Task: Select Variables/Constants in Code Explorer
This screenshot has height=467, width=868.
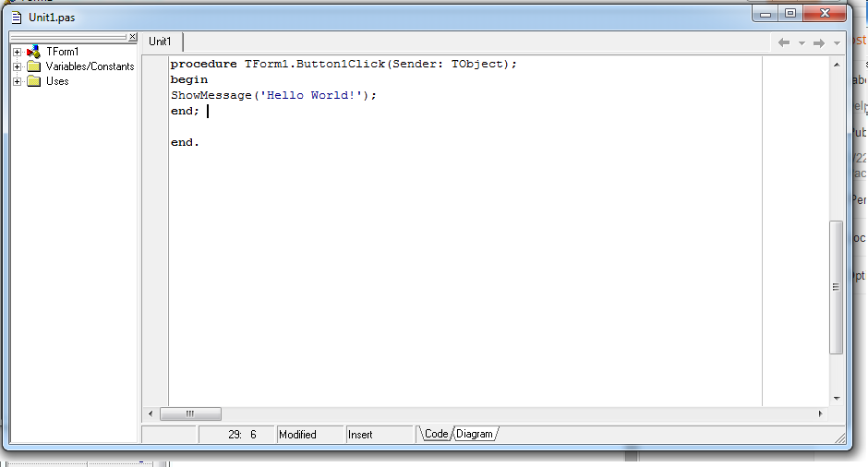Action: coord(90,66)
